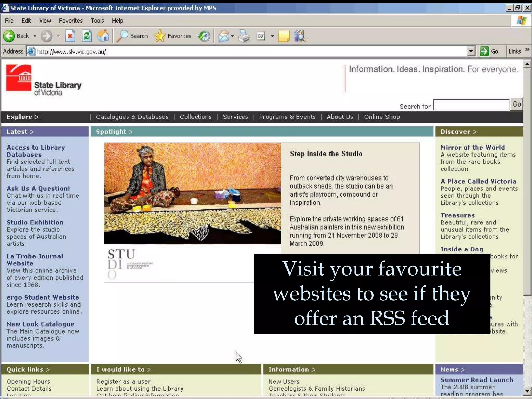Click the page icon in address bar

[31, 51]
